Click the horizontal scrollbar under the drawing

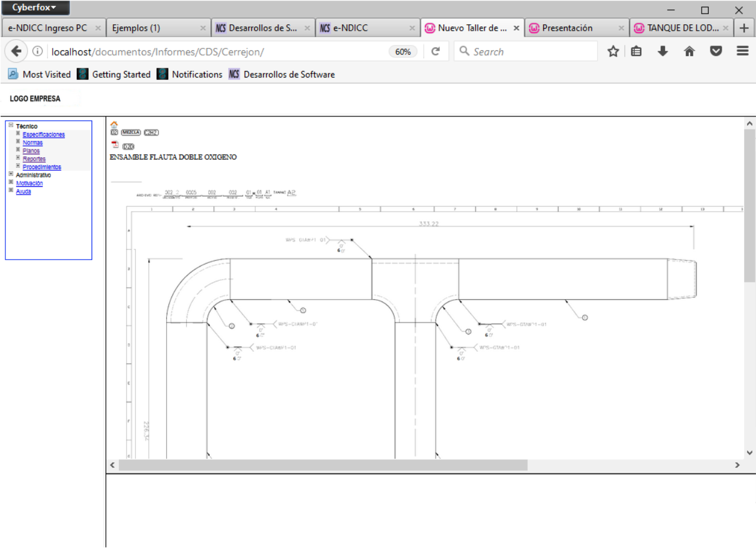click(x=322, y=465)
